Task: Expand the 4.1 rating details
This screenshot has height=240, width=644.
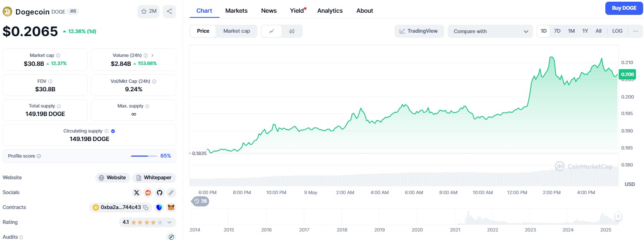Action: pyautogui.click(x=170, y=222)
